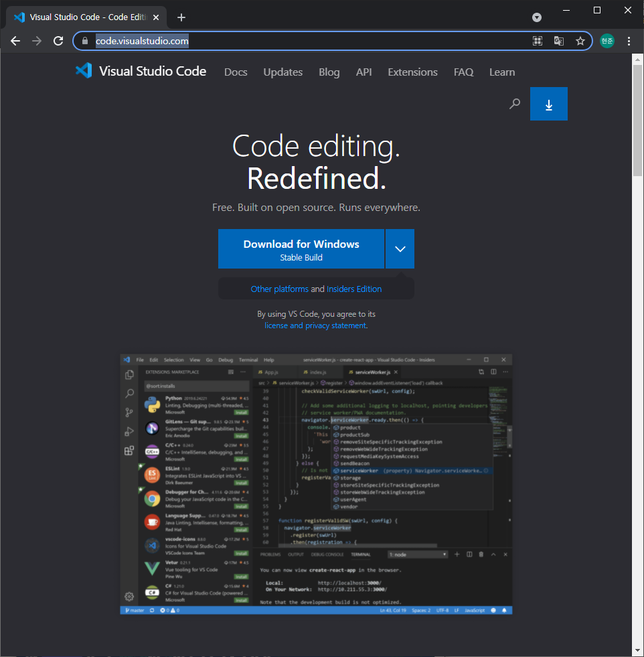Follow the Insiders Edition link

pos(354,289)
